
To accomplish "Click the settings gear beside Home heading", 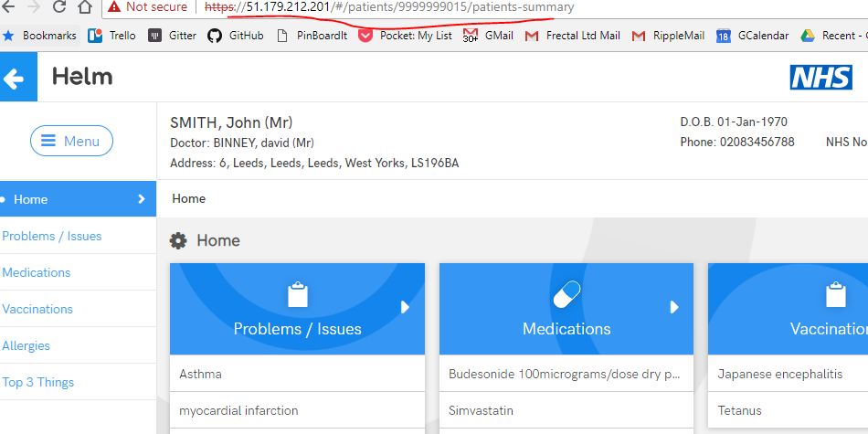I will point(178,241).
